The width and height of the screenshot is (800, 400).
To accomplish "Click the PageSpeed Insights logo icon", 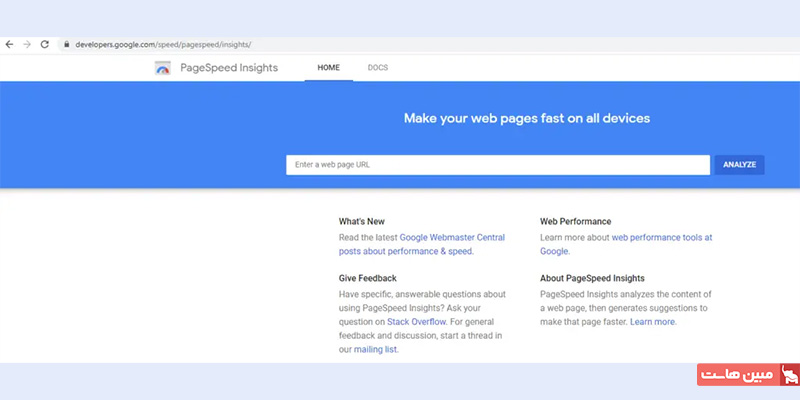I will [x=163, y=68].
